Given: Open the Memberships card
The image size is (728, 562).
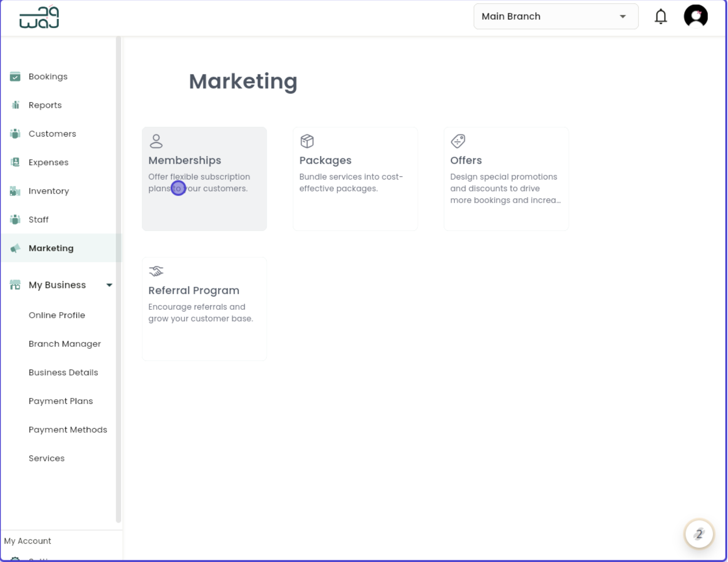Looking at the screenshot, I should click(x=204, y=179).
